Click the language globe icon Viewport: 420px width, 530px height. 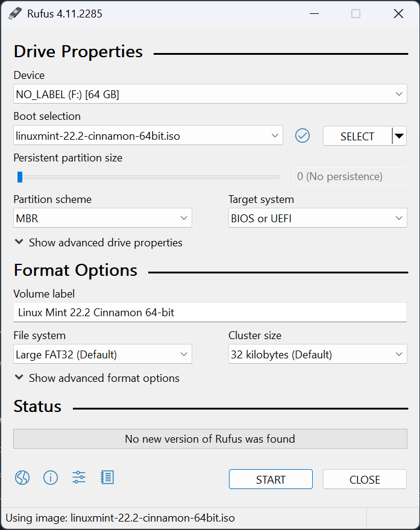(22, 478)
